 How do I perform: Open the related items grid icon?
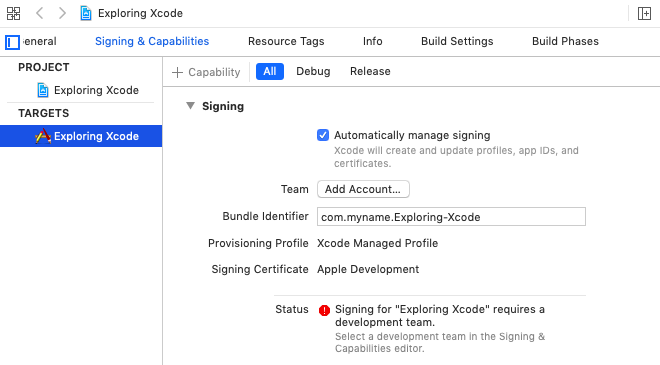[x=13, y=13]
